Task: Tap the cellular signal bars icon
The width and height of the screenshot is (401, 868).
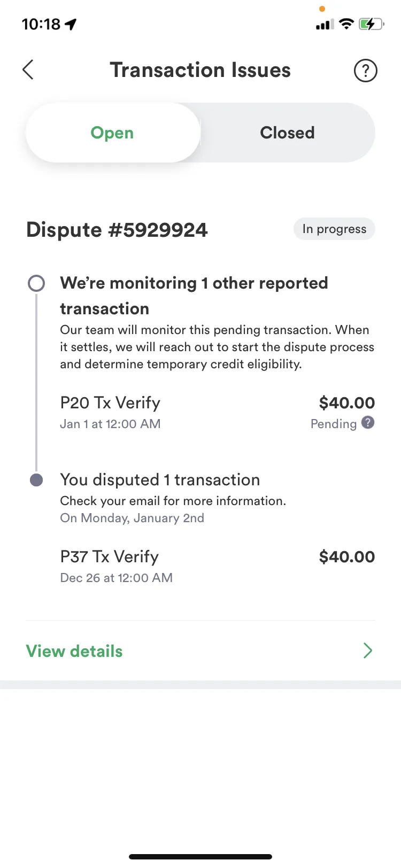Action: 325,25
